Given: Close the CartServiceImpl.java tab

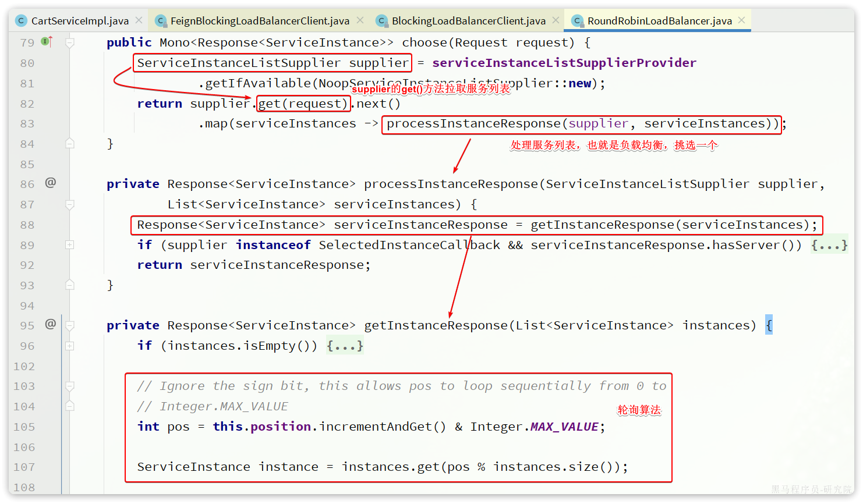Looking at the screenshot, I should pyautogui.click(x=139, y=20).
